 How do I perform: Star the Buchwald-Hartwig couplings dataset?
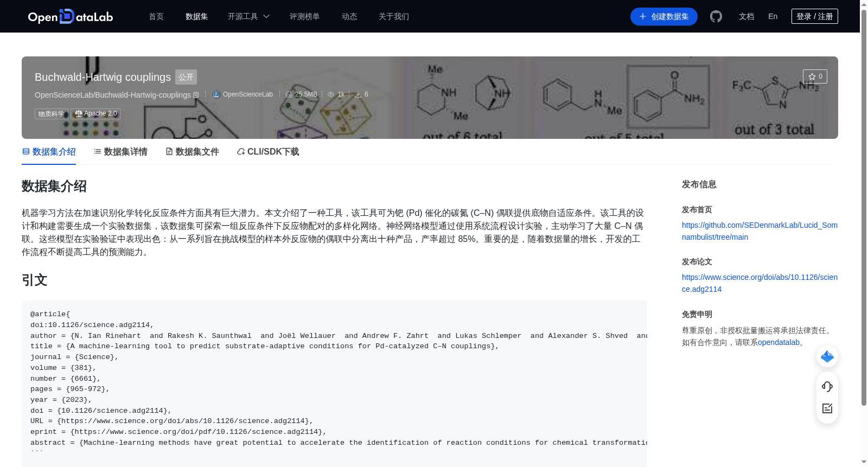(815, 76)
